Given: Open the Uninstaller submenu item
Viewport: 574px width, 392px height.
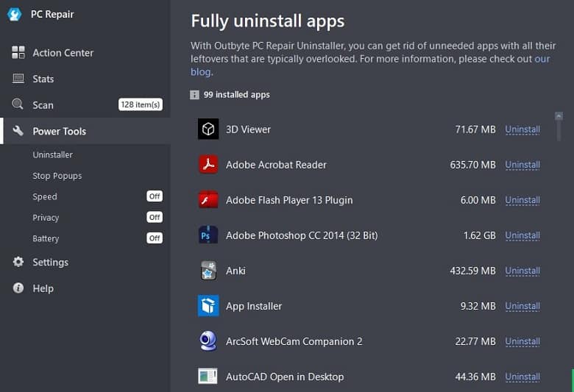Looking at the screenshot, I should coord(53,155).
